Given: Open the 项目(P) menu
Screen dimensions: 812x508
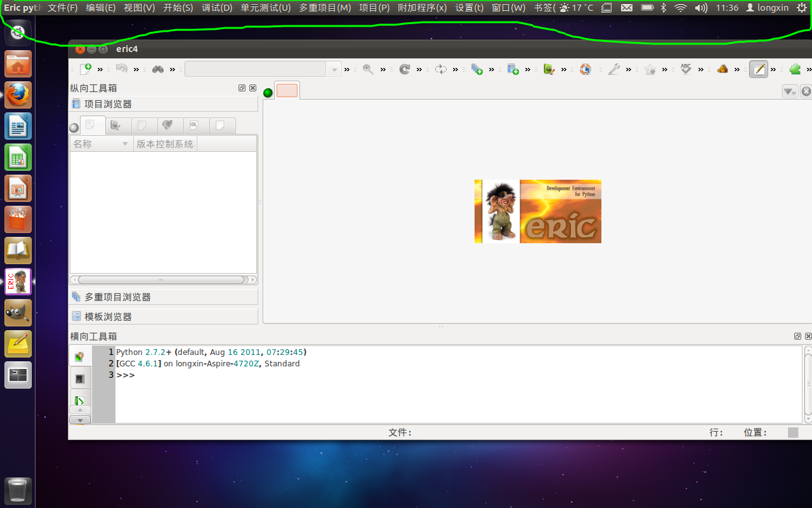Looking at the screenshot, I should pos(374,8).
